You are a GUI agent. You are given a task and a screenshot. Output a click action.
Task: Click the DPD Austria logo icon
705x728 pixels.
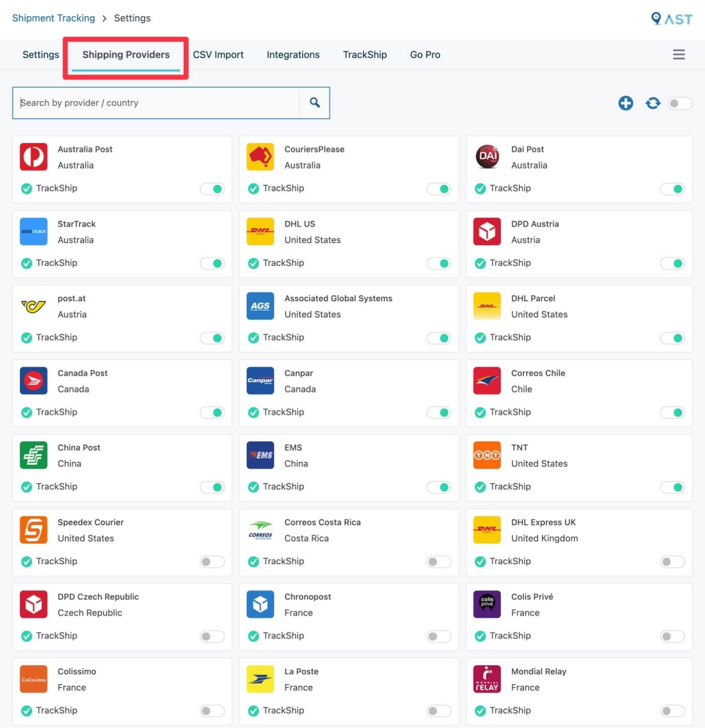(487, 231)
